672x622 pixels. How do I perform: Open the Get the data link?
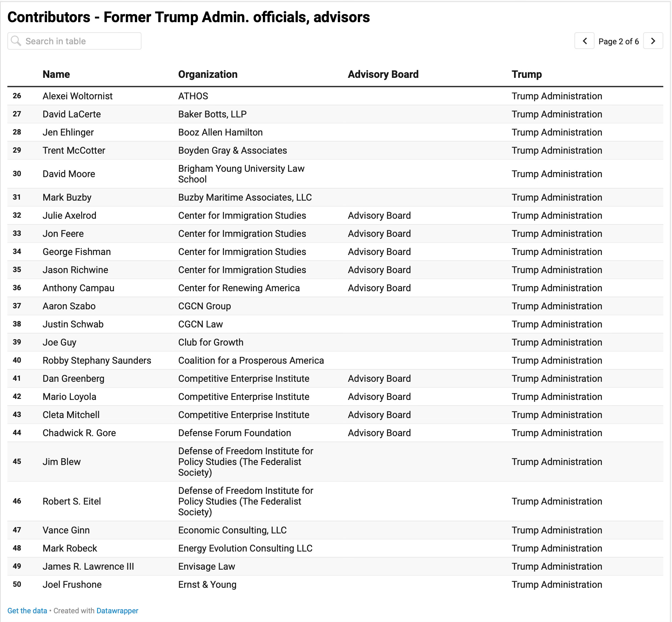point(27,611)
